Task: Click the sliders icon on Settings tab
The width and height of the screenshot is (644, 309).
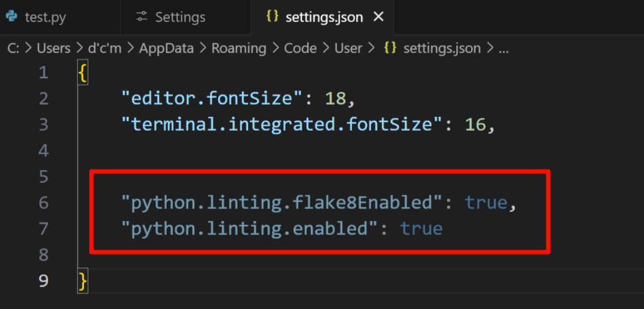Action: [x=142, y=17]
